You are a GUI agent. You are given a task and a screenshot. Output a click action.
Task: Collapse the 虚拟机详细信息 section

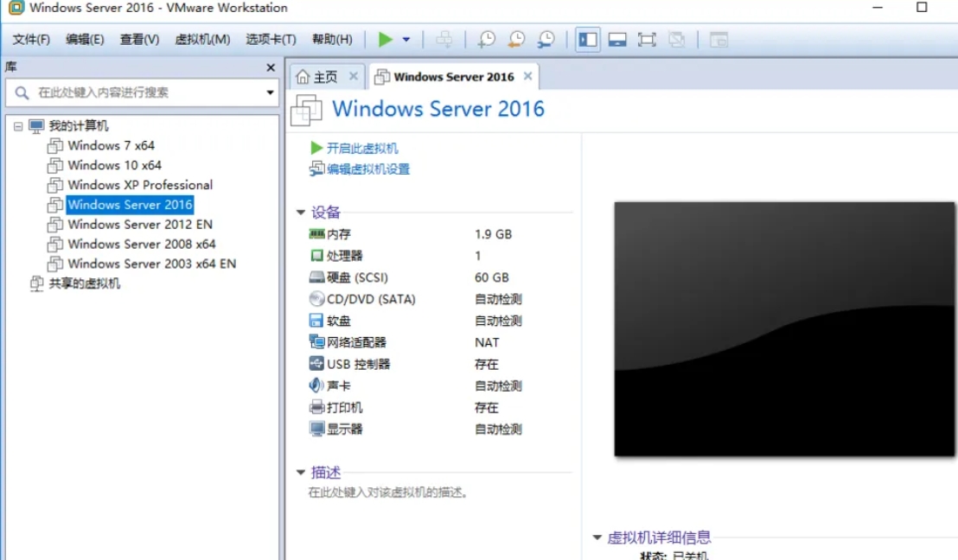597,538
